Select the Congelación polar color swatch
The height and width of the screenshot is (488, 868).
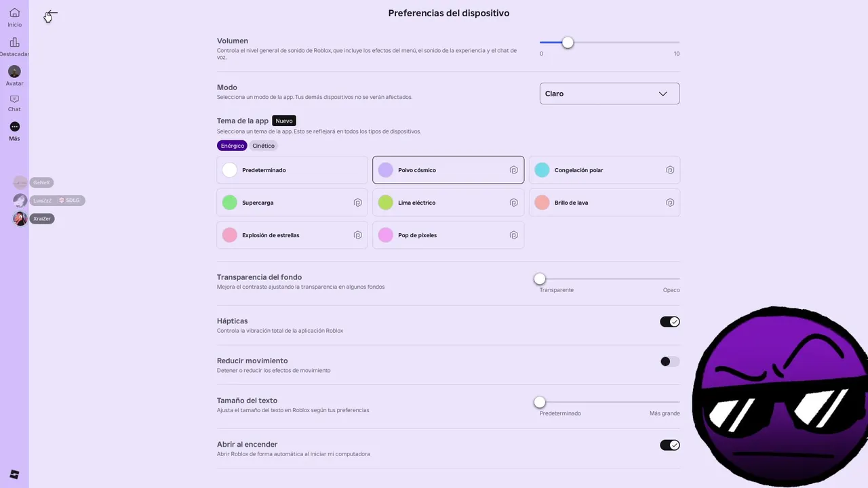click(542, 170)
